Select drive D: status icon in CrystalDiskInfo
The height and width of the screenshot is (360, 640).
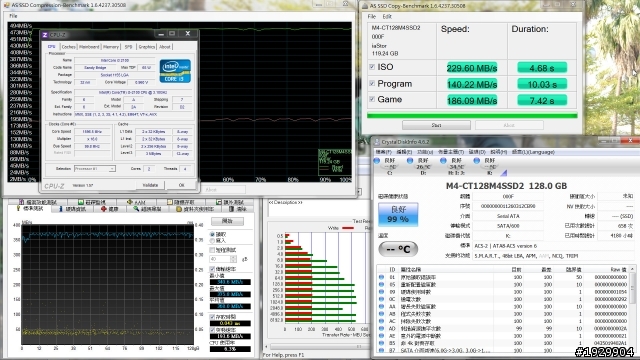(410, 161)
